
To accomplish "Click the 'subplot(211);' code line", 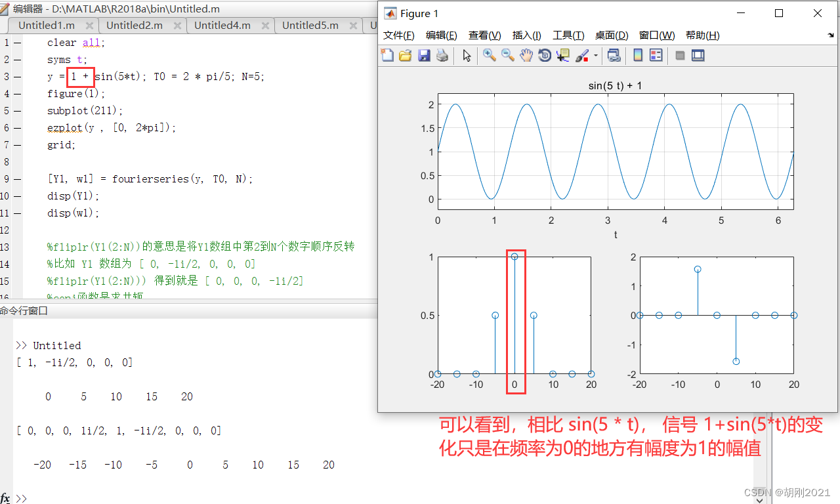I will pos(85,111).
